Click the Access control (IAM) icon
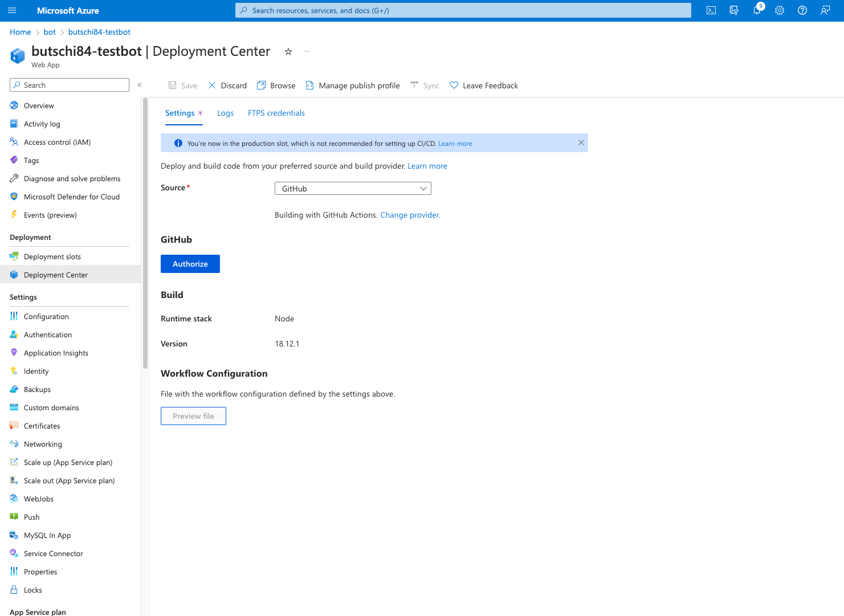844x616 pixels. (x=14, y=142)
